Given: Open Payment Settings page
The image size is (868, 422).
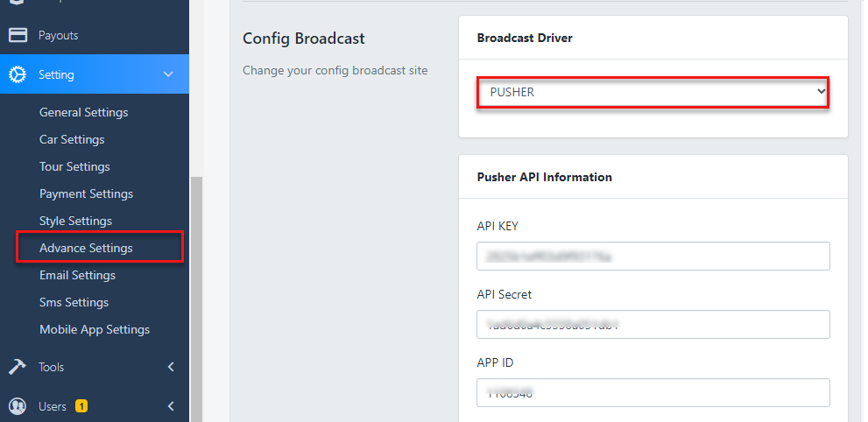Looking at the screenshot, I should pos(86,193).
